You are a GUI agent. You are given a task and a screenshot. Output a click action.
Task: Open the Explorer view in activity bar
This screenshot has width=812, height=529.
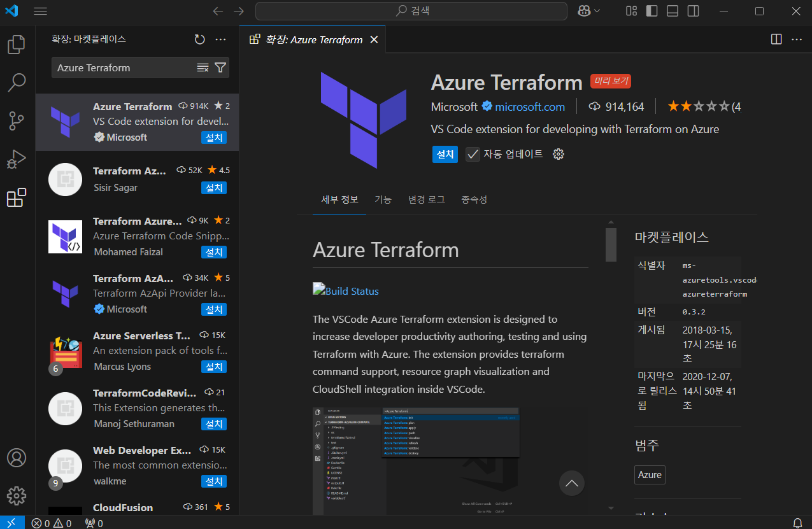(17, 45)
